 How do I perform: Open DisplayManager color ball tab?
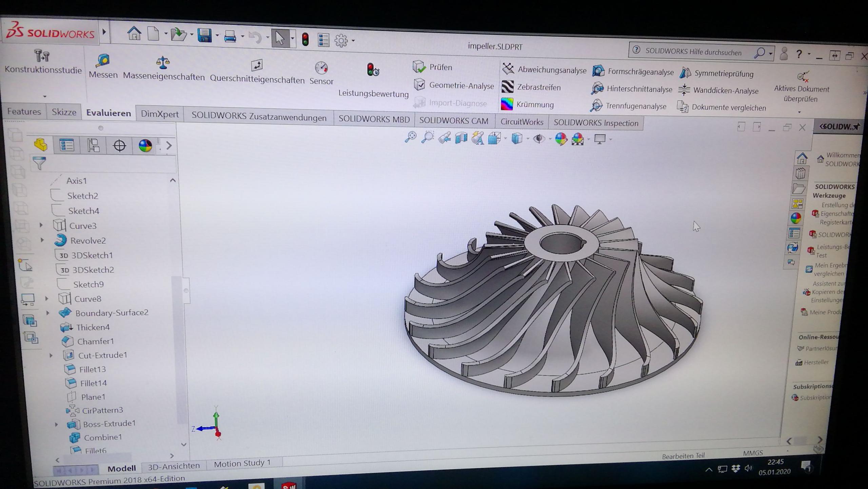[x=145, y=146]
